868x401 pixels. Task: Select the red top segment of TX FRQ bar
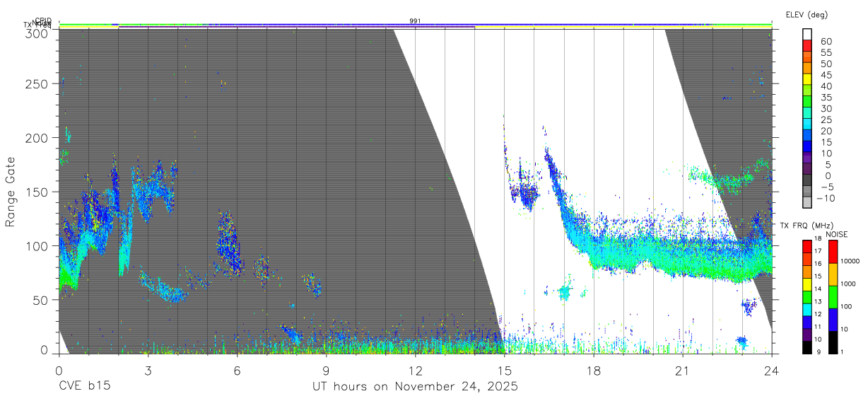click(x=807, y=247)
